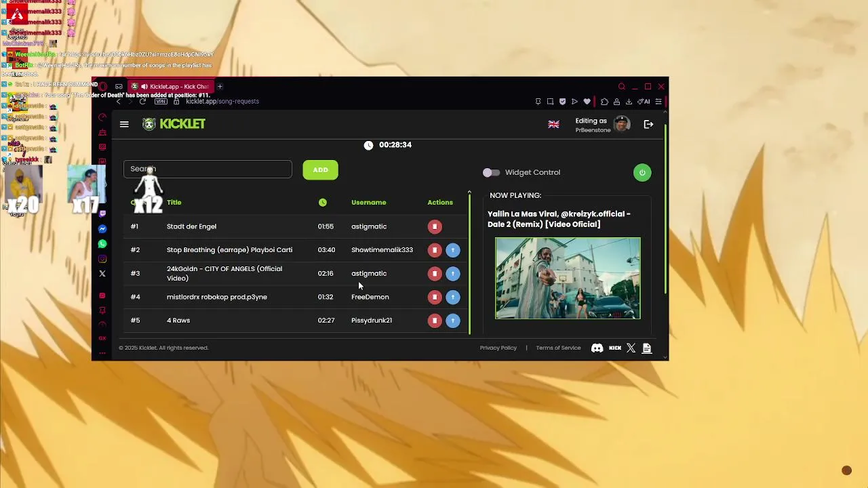This screenshot has width=868, height=488.
Task: Click the browser search icon near window controls
Action: 621,87
